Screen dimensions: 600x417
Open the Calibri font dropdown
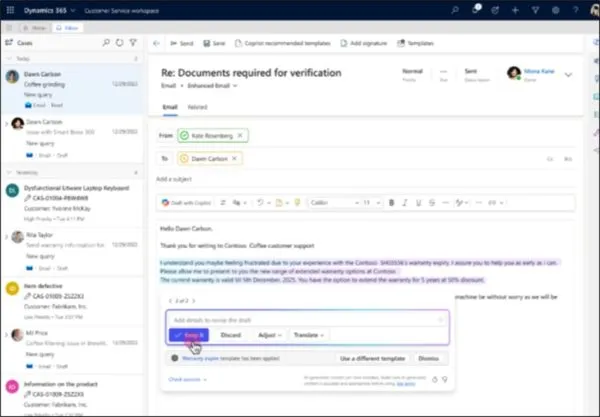pyautogui.click(x=335, y=203)
